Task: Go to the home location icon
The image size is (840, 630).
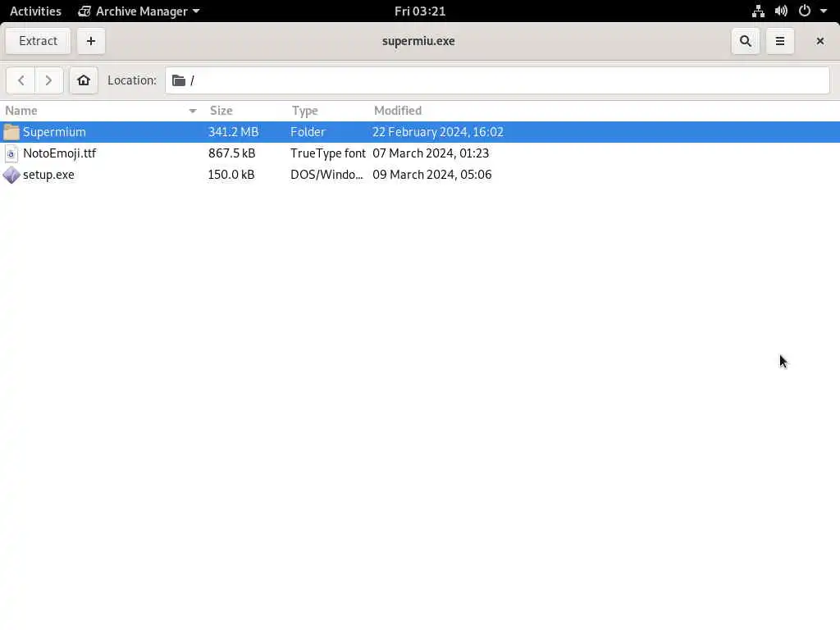Action: point(84,80)
